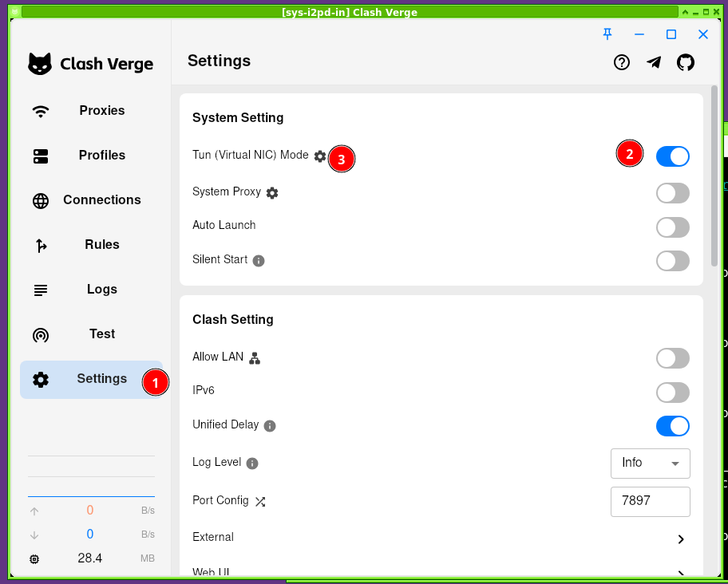Screen dimensions: 728x584
Task: Click the Web UI settings row label
Action: 211,571
